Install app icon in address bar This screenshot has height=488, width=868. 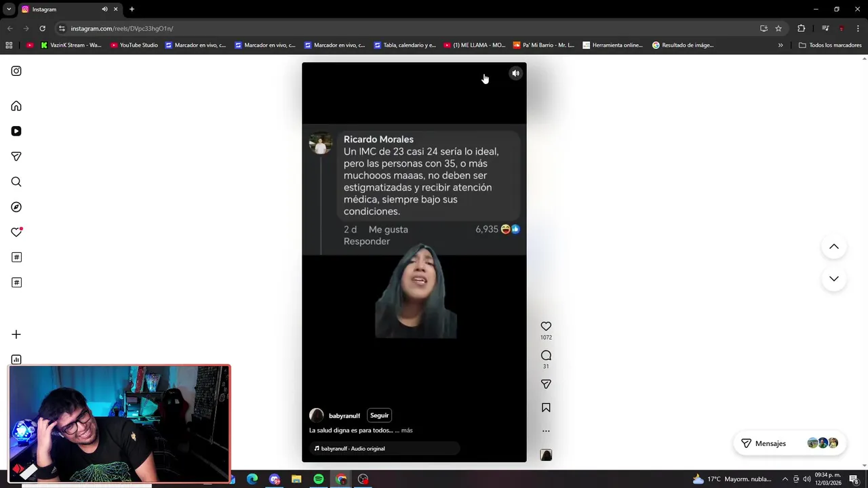[x=764, y=28]
